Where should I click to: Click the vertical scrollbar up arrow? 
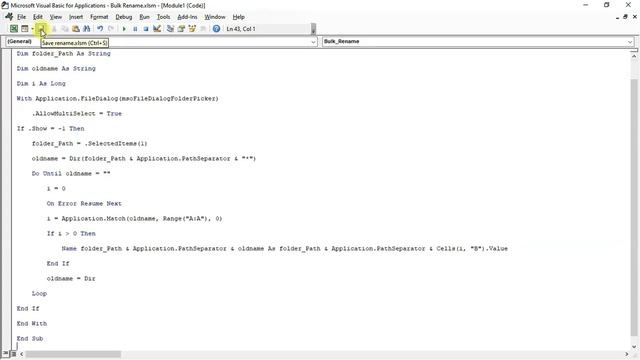pos(634,56)
